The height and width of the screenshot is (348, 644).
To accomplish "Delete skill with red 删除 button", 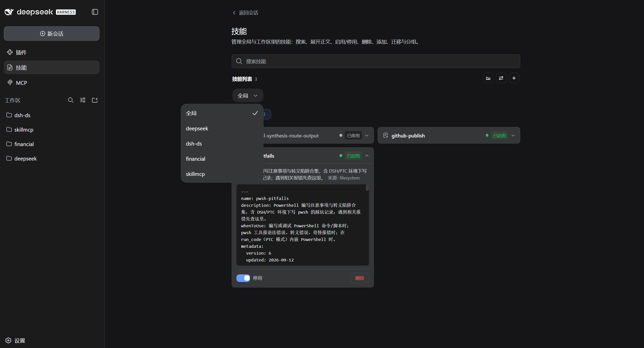I will 359,278.
